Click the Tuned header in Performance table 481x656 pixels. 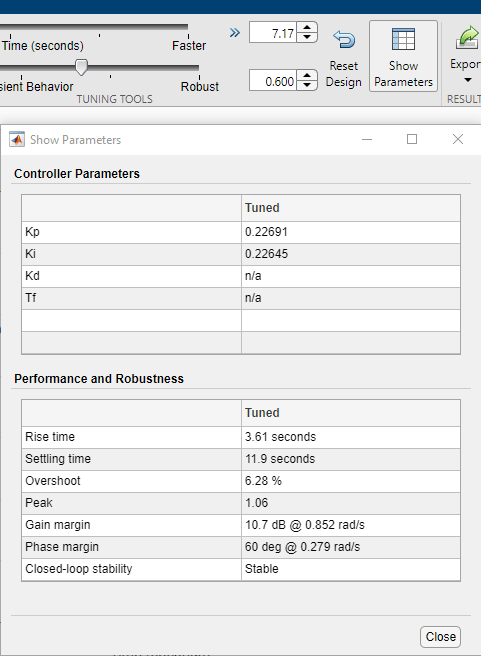coord(262,413)
